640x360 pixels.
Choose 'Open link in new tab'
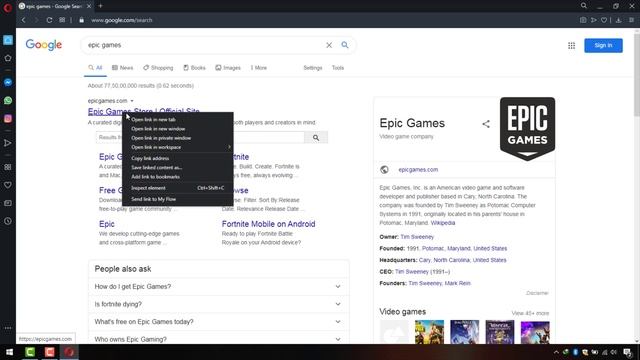point(178,120)
